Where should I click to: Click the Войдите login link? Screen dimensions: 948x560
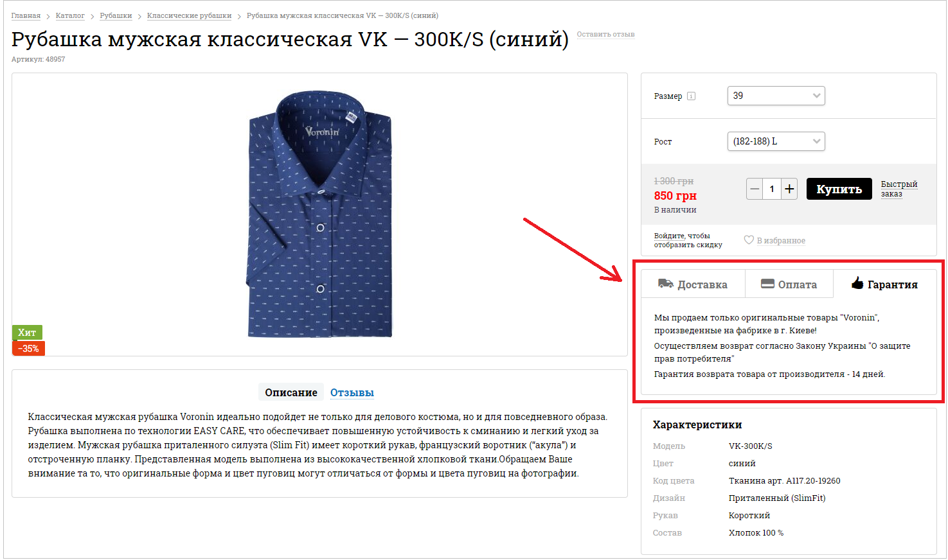tap(669, 236)
